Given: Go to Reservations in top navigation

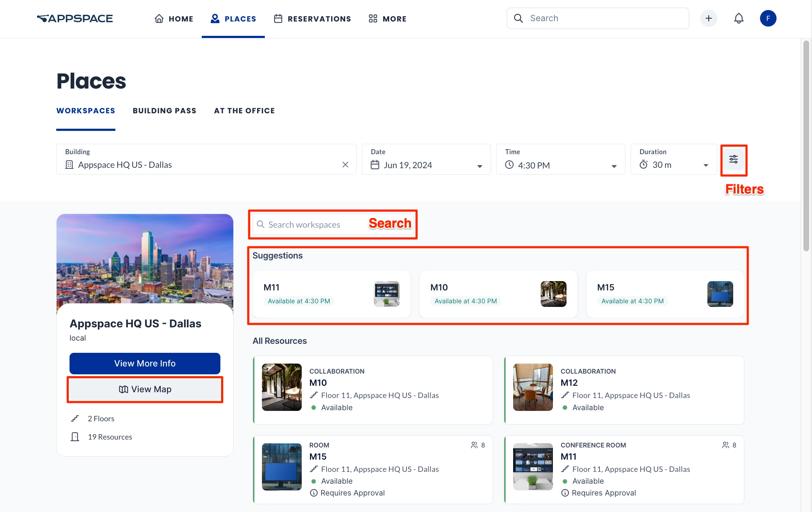Looking at the screenshot, I should [x=312, y=19].
